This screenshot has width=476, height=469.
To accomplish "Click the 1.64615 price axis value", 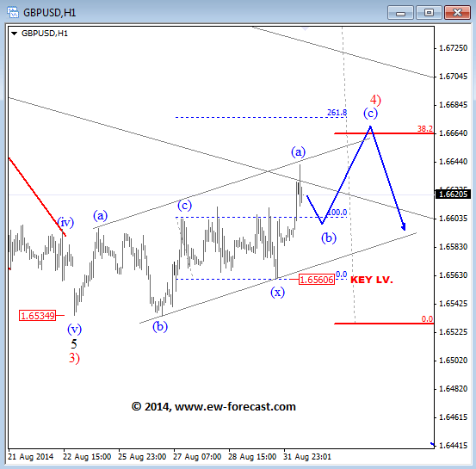I will click(454, 417).
